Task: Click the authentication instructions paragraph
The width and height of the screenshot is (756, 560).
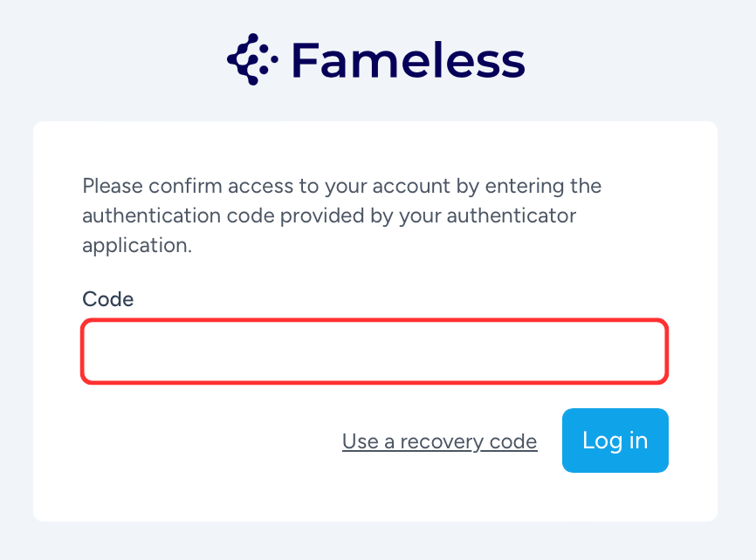Action: tap(342, 216)
